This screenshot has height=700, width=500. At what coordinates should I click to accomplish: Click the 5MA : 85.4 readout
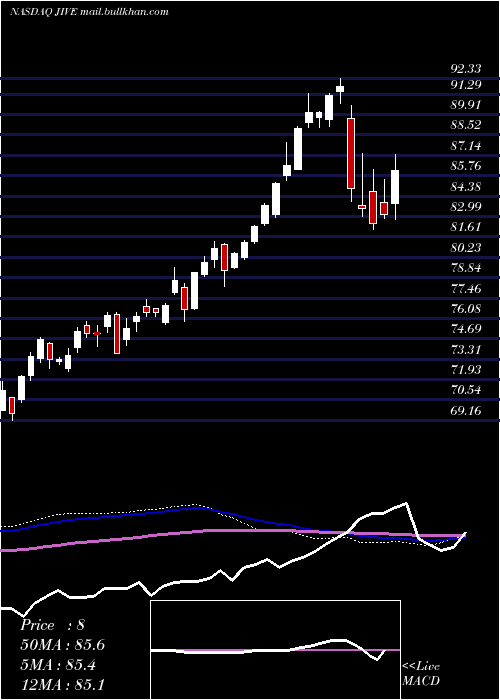pos(58,665)
